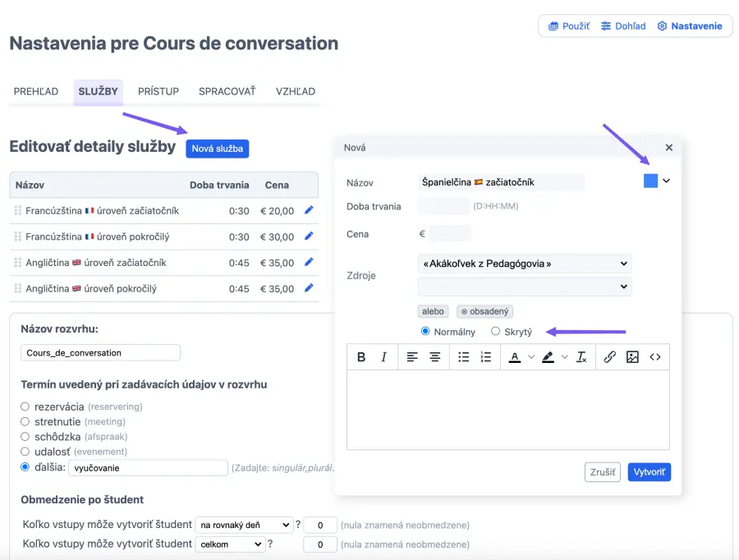Viewport: 739px width, 560px height.
Task: Apply italic formatting in the editor
Action: coord(383,357)
